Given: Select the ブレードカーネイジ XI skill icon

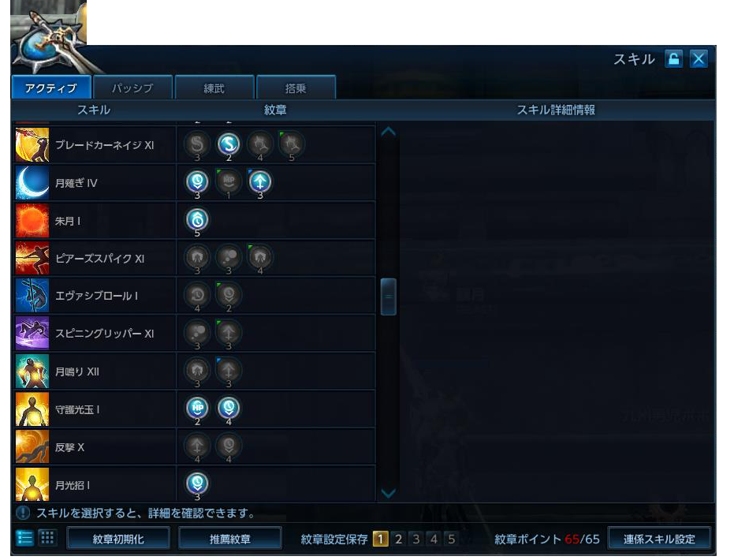Looking at the screenshot, I should (32, 144).
